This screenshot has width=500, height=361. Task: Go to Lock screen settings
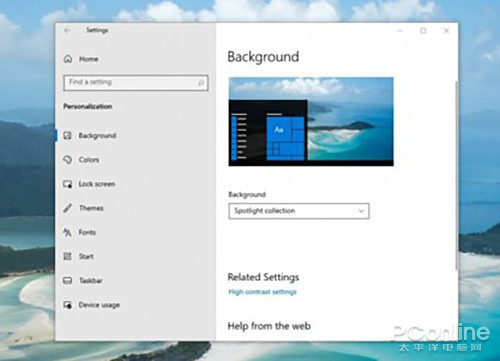click(x=97, y=184)
